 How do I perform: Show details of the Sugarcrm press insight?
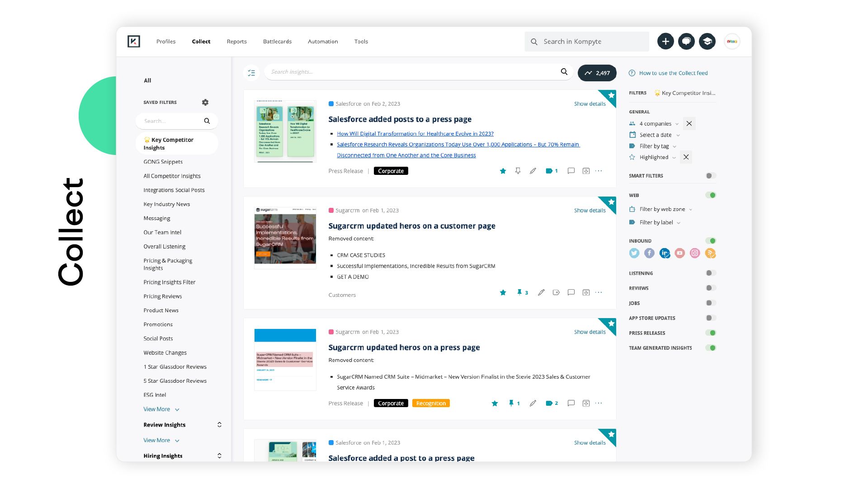[x=589, y=332]
